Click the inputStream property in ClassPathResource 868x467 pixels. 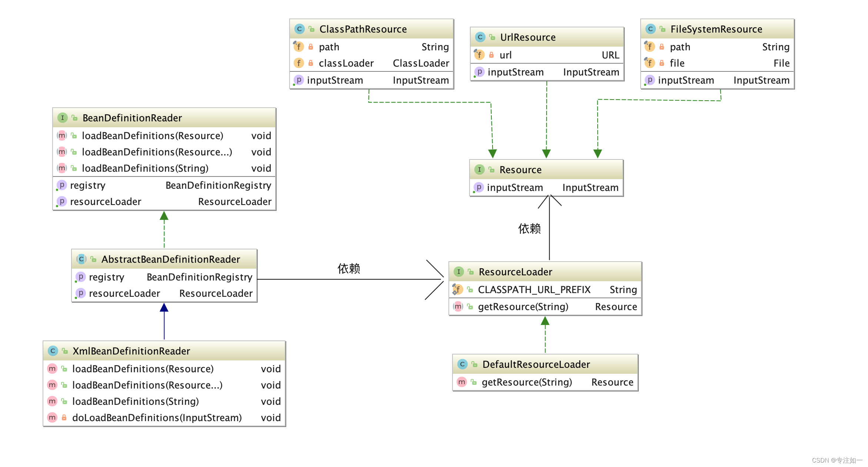(x=335, y=80)
